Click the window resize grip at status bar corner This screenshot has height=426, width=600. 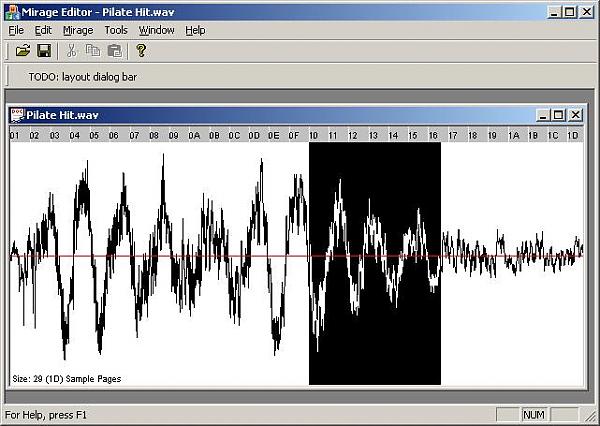(x=590, y=416)
